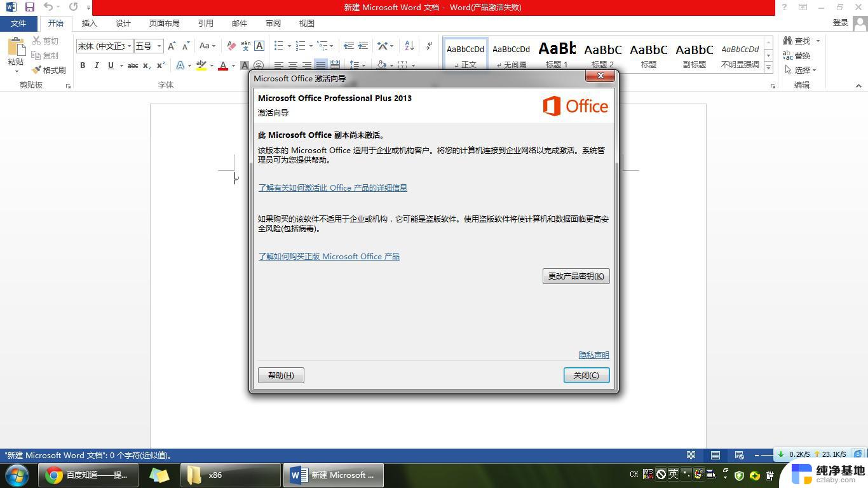Toggle Italic formatting
Viewport: 868px width, 488px height.
pos(97,65)
